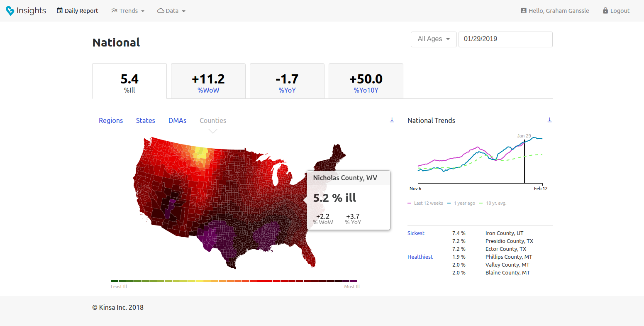Select the +50.0 %Yo10Y metric tab
This screenshot has height=326, width=644.
click(366, 81)
